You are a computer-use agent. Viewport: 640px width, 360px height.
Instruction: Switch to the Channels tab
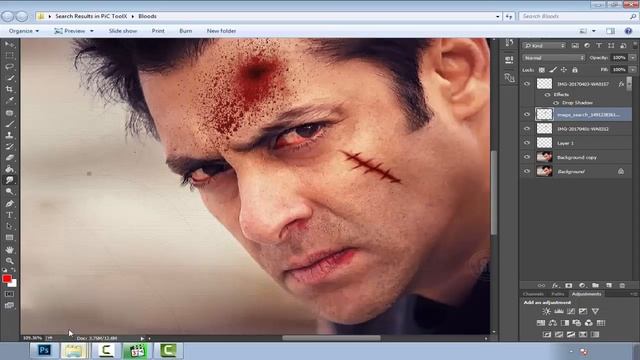click(x=533, y=294)
